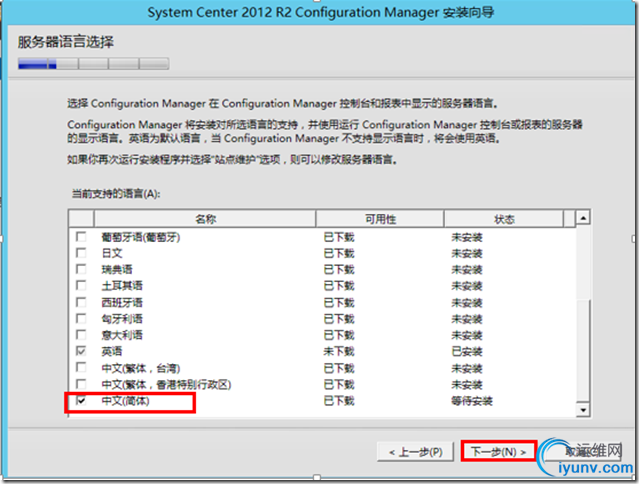Viewport: 639px width, 484px height.
Task: Click 等待安装 status of 中文(简体)
Action: coord(472,401)
